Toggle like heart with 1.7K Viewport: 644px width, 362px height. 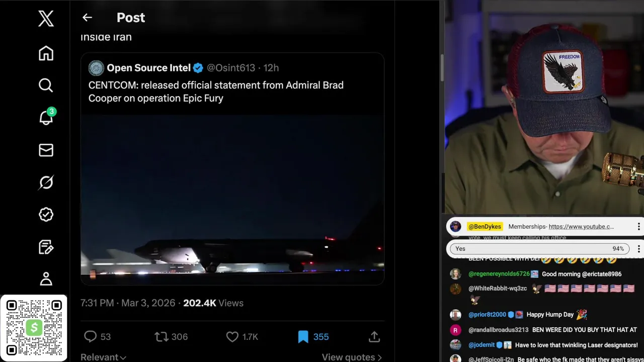tap(232, 337)
